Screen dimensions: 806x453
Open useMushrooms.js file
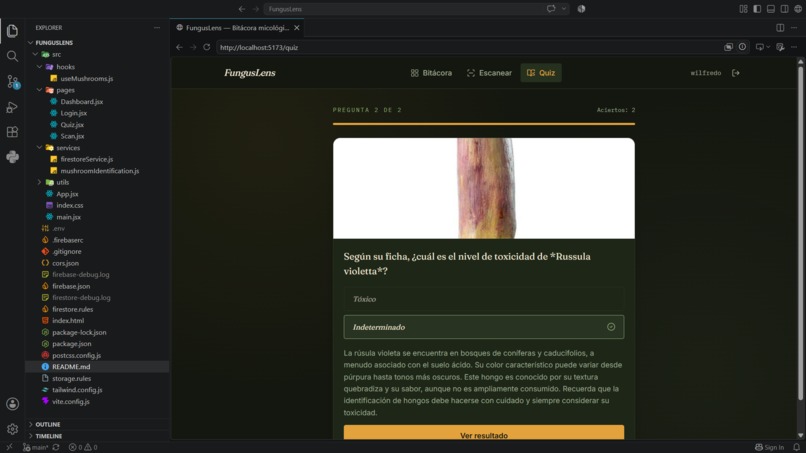[x=86, y=79]
